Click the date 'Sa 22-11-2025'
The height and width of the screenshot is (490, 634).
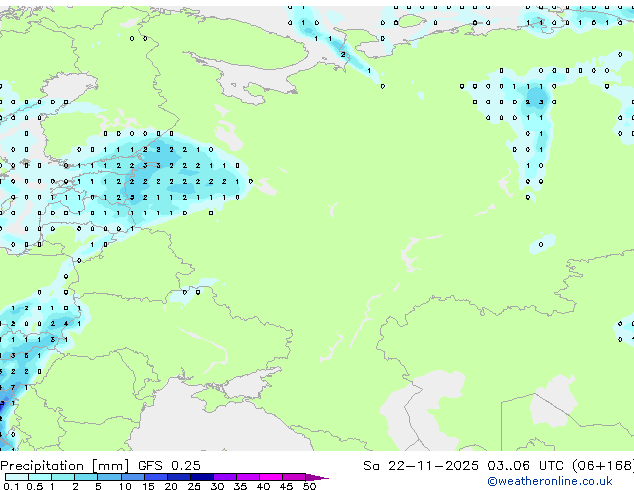[421, 466]
